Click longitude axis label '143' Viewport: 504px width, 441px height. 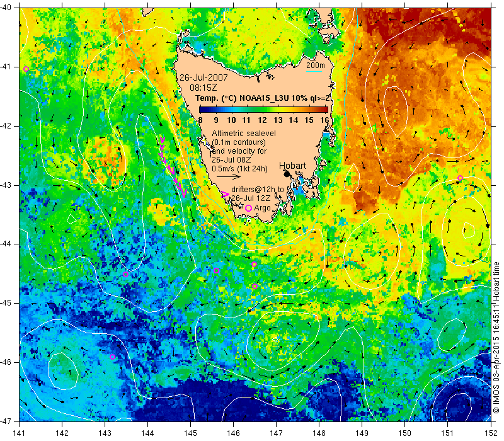[105, 433]
